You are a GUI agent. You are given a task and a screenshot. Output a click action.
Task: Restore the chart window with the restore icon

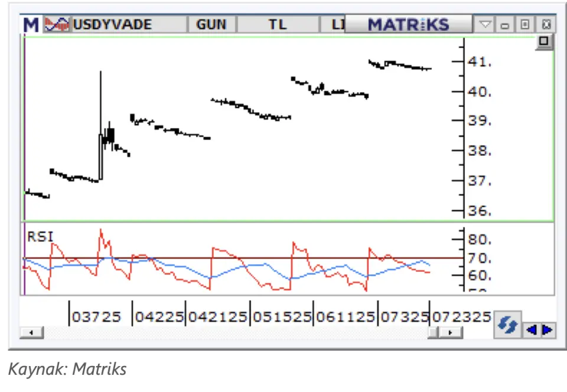[524, 25]
